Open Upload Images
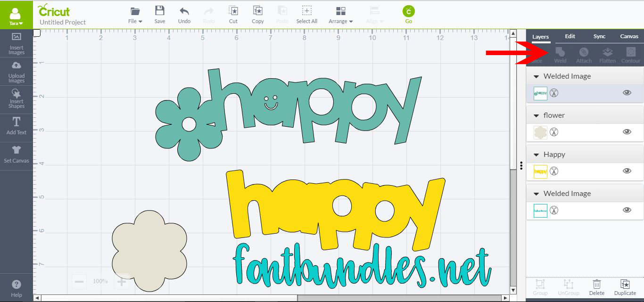Viewport: 644px width, 302px height. tap(16, 72)
